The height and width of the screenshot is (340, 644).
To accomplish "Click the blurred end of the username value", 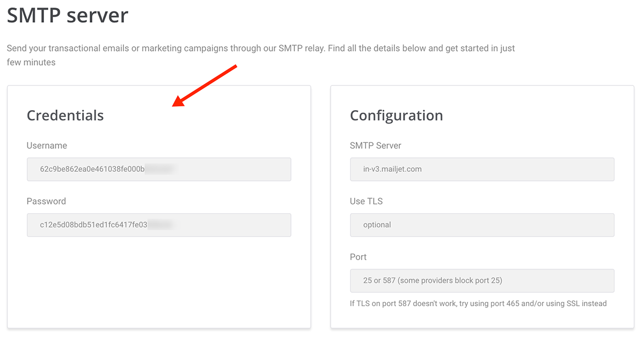I will click(159, 169).
